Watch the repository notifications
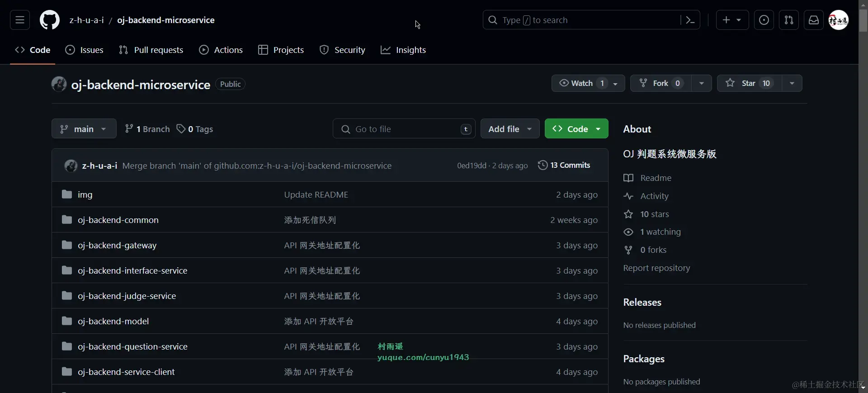This screenshot has width=868, height=393. coord(588,83)
